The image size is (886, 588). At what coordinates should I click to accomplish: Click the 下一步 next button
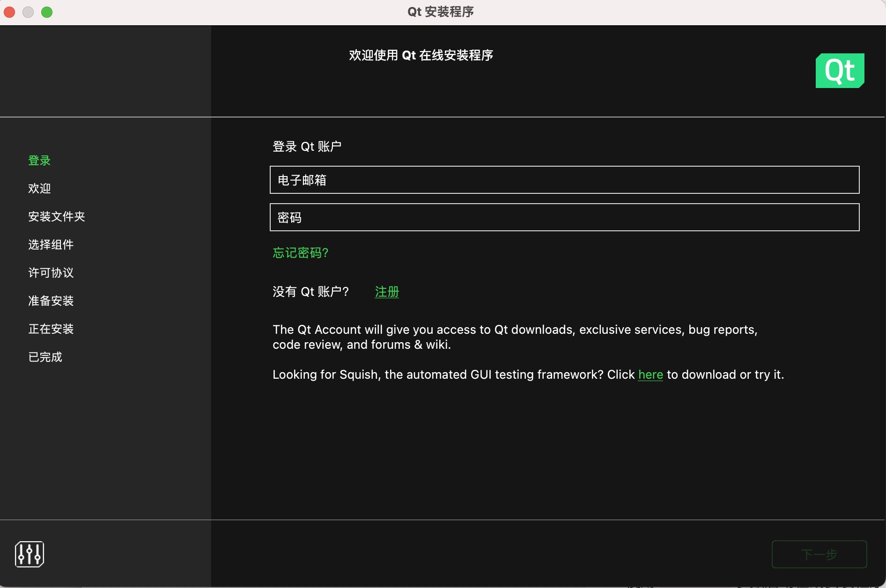tap(819, 554)
